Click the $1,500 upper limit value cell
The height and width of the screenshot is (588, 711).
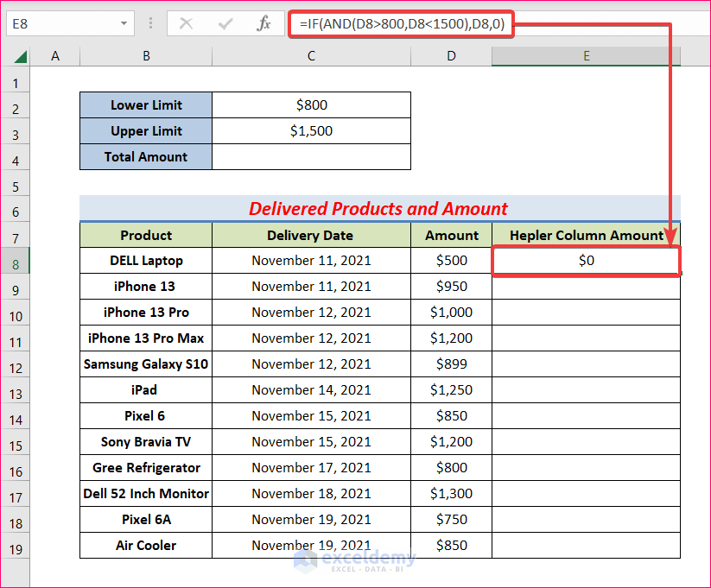point(311,131)
